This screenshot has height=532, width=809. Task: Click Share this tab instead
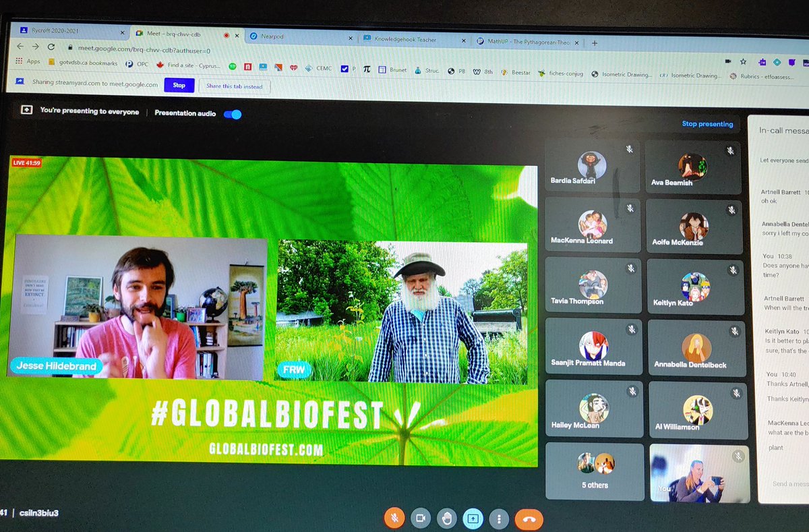235,86
